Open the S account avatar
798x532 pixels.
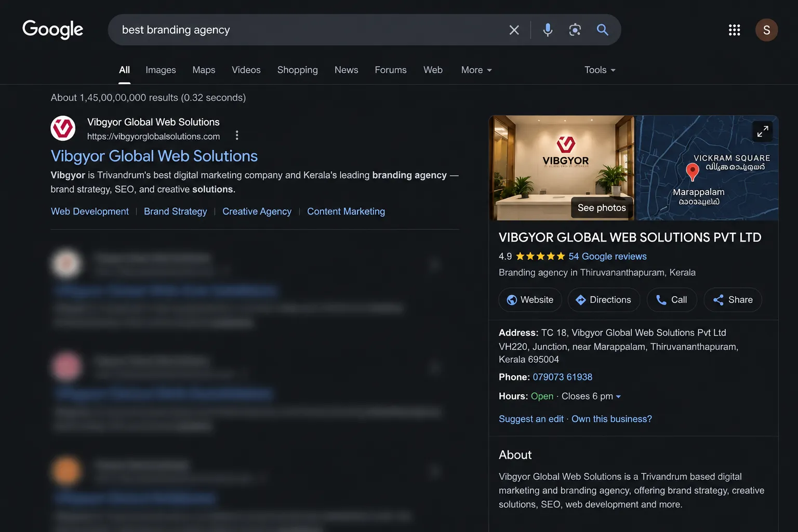(766, 30)
